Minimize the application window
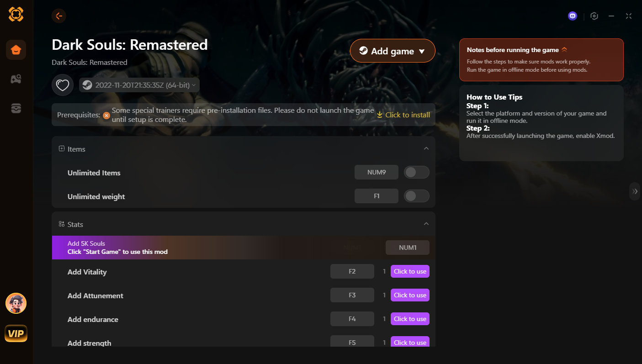The height and width of the screenshot is (364, 642). (x=611, y=16)
